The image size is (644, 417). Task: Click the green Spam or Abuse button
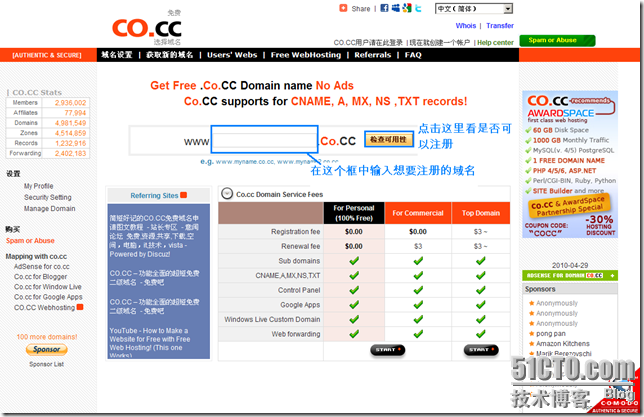point(557,40)
